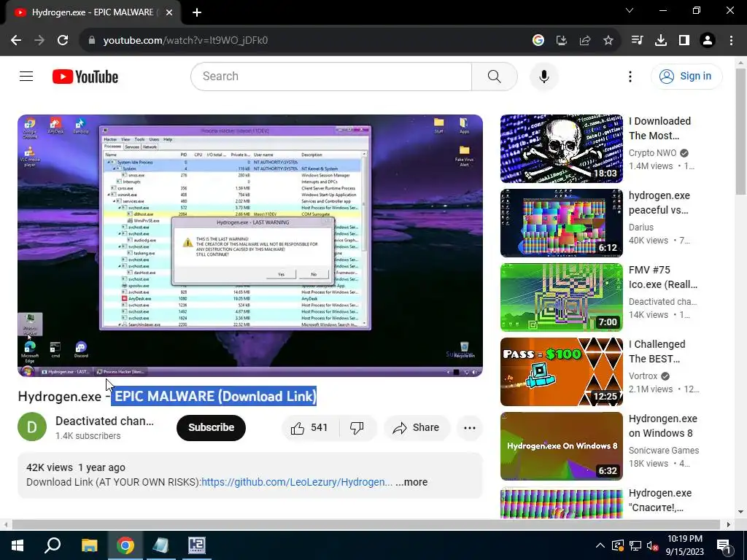Open File Explorer from taskbar

pos(89,545)
